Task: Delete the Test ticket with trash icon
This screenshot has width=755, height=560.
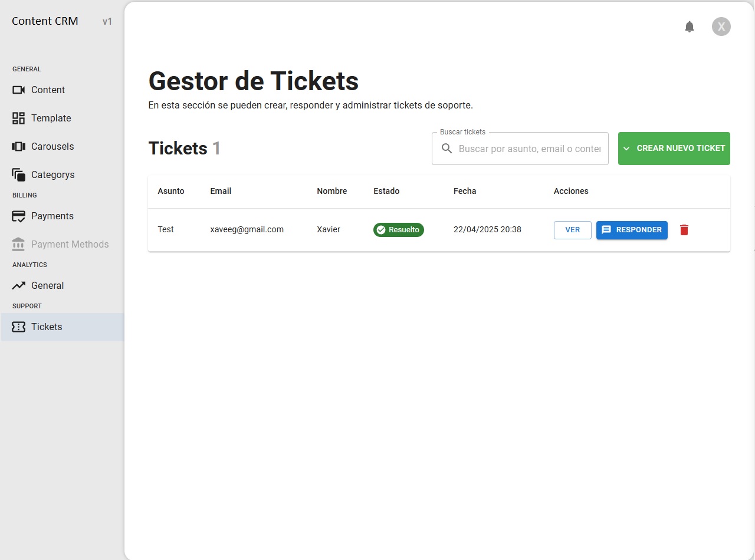Action: [x=684, y=230]
